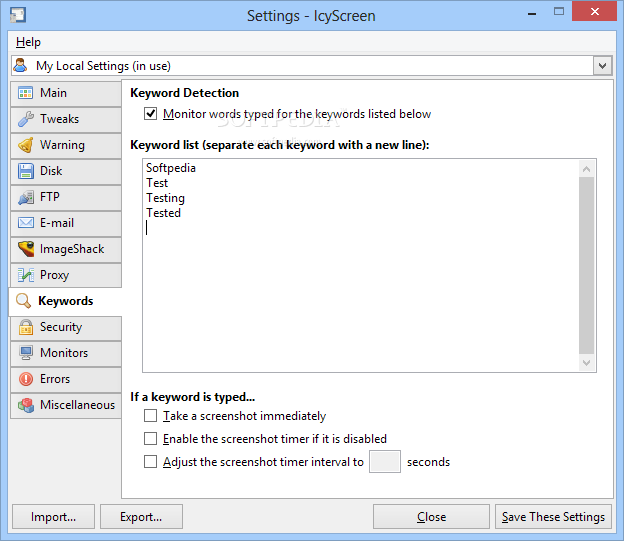Select the Disk tab
The height and width of the screenshot is (541, 624).
tap(66, 171)
